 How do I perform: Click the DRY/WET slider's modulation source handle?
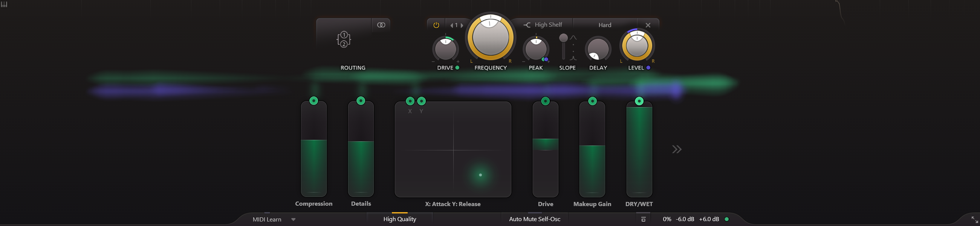[x=639, y=101]
